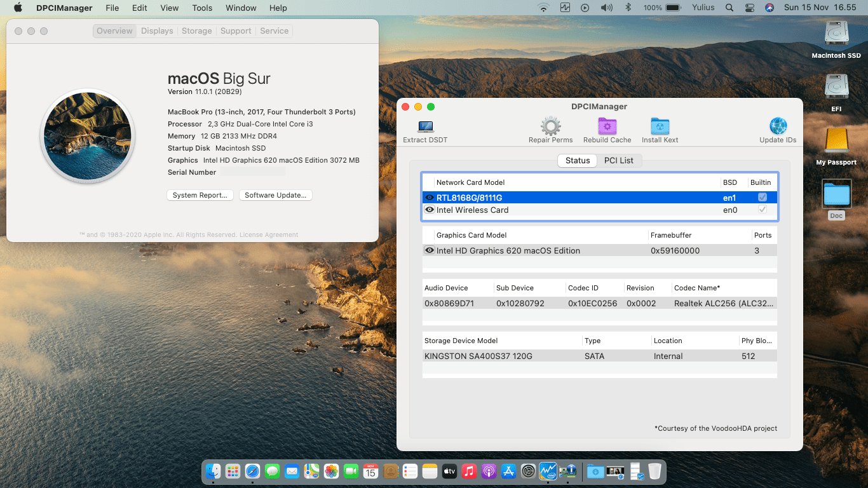868x488 pixels.
Task: Click the Extract DSDT toolbar icon
Action: pyautogui.click(x=425, y=126)
